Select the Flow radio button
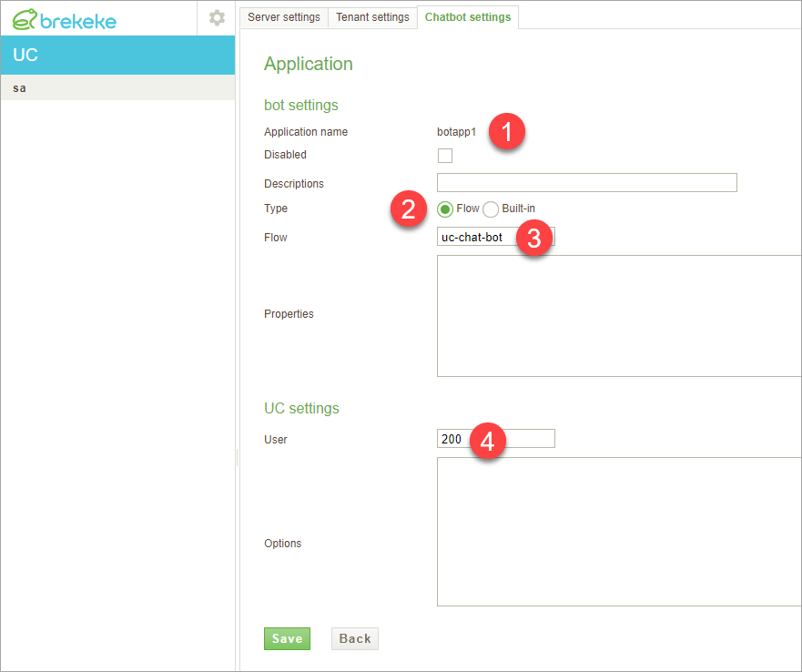Screen dimensions: 802x672 (x=443, y=209)
